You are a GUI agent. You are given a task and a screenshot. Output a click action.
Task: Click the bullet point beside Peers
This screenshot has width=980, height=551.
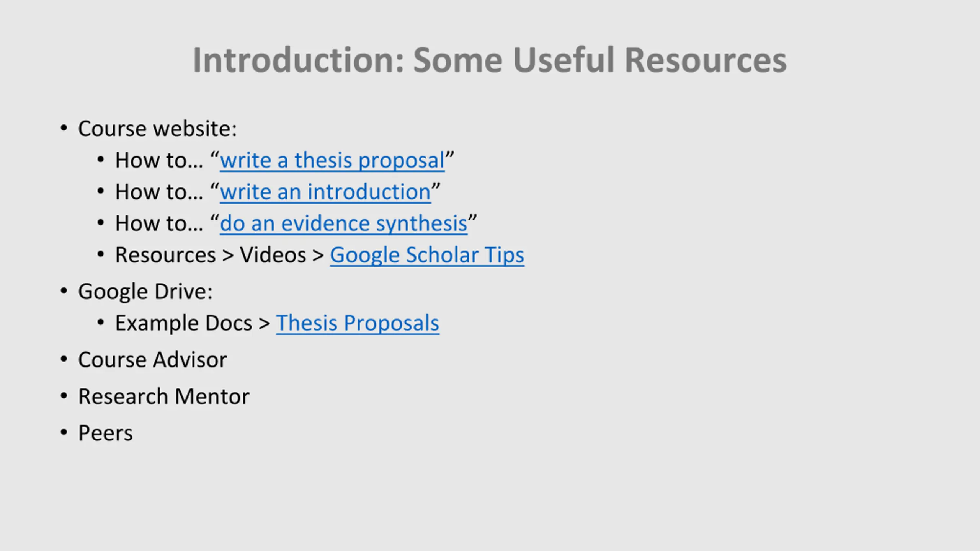(64, 433)
